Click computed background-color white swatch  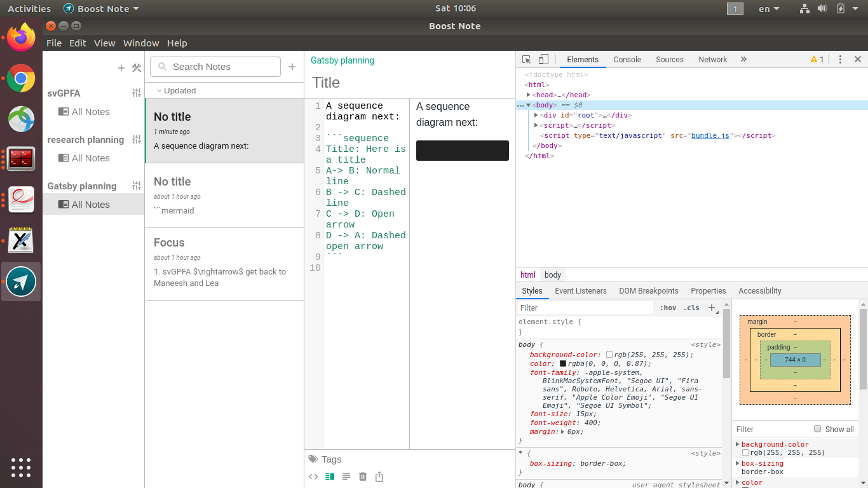point(745,452)
